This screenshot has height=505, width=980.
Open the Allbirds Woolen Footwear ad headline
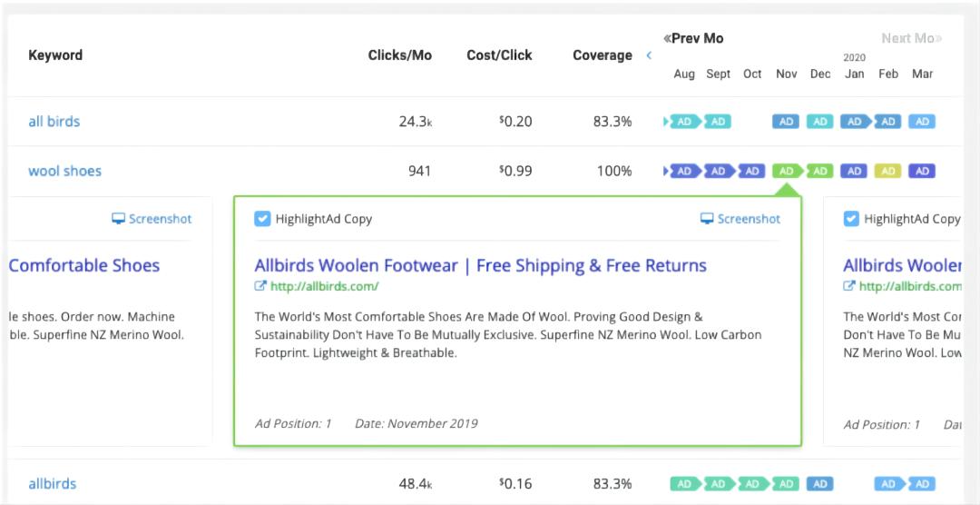[x=480, y=266]
